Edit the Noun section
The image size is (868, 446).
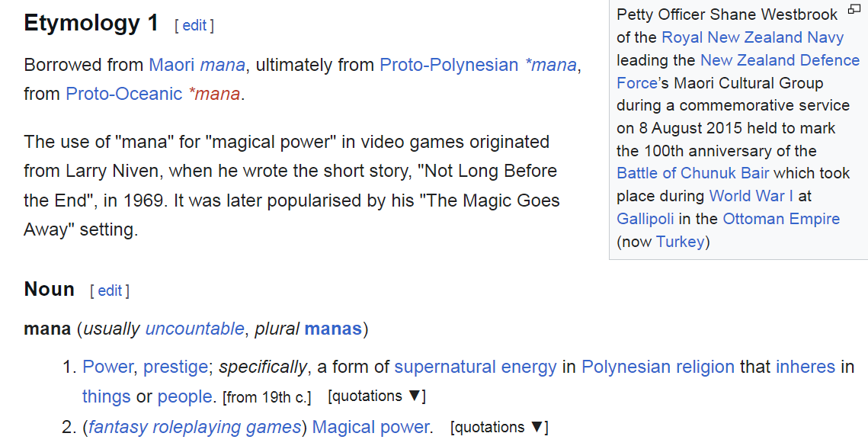coord(110,291)
